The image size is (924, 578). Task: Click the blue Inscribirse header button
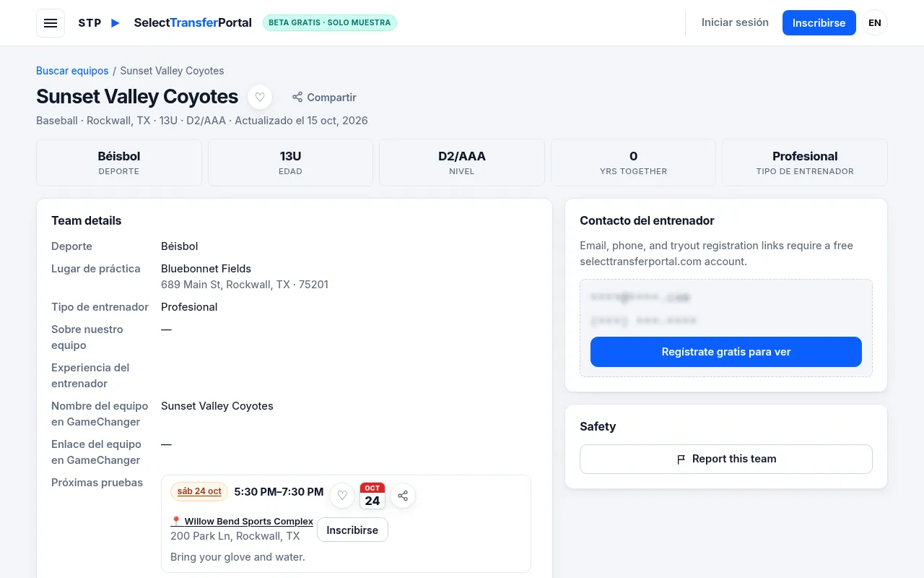pos(819,22)
